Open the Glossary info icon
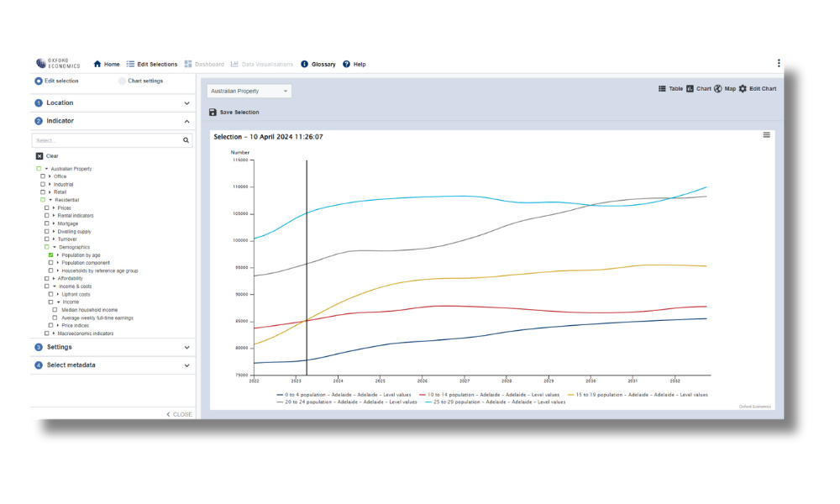840x504 pixels. coord(304,64)
